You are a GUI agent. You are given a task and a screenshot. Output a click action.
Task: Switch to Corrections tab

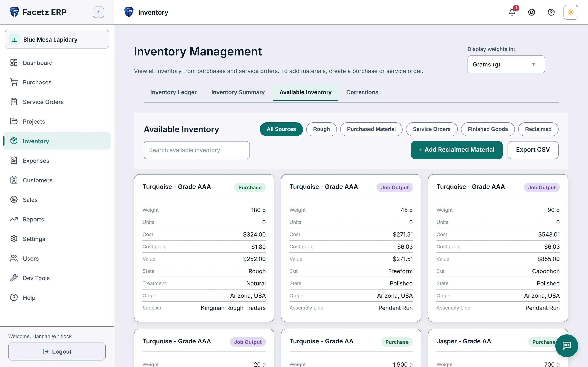click(362, 92)
